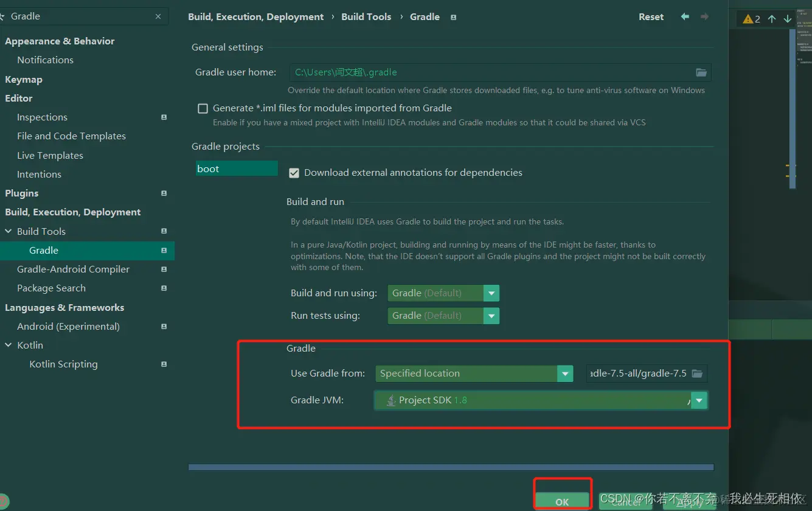Viewport: 812px width, 511px height.
Task: Click Build, Execution, Deployment breadcrumb
Action: [256, 17]
